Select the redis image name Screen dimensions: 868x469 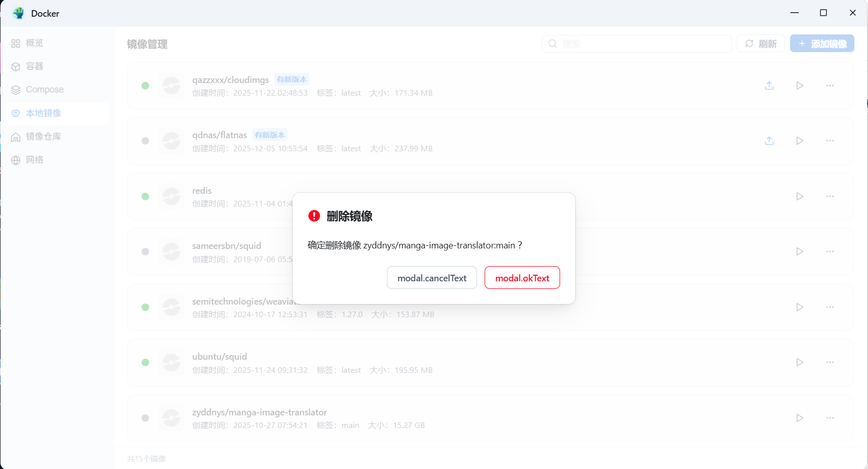click(x=202, y=191)
